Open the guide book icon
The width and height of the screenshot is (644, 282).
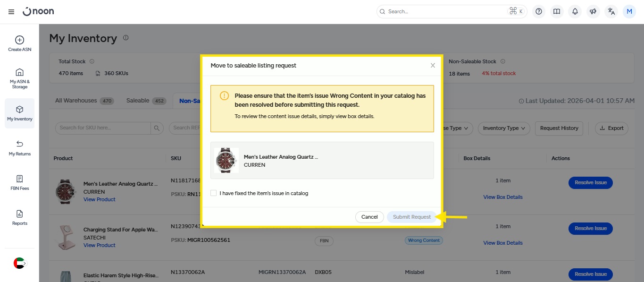tap(557, 12)
